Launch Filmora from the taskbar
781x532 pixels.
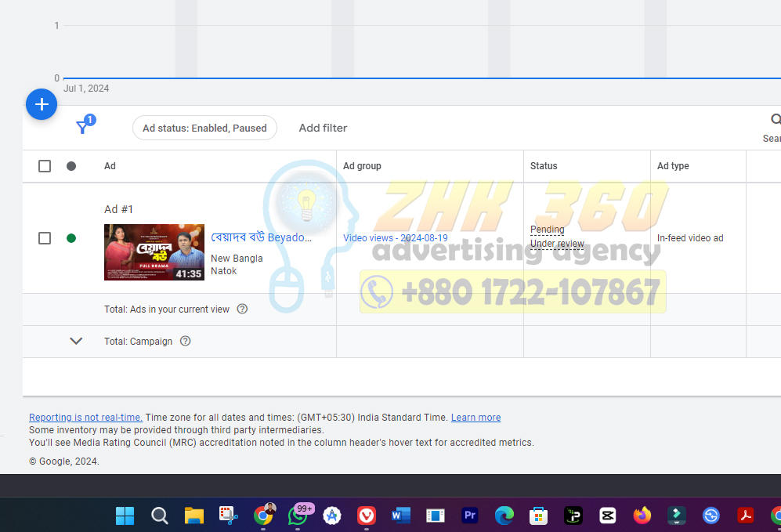point(676,516)
